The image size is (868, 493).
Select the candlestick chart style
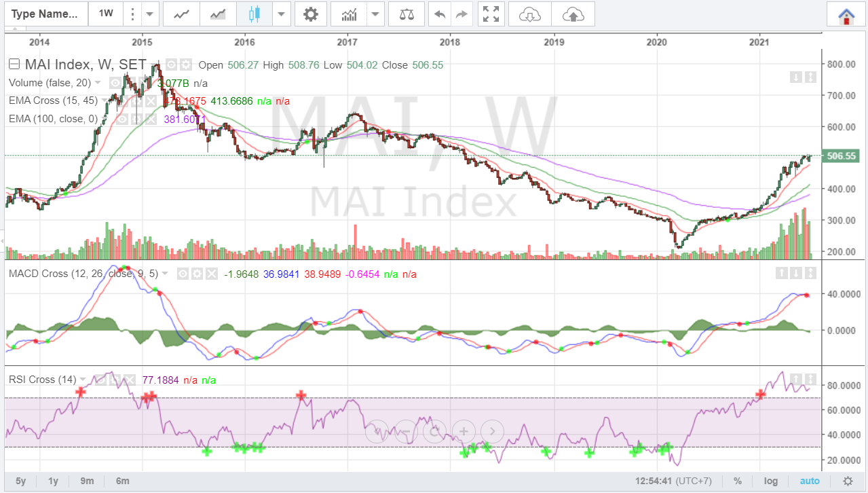click(x=254, y=14)
